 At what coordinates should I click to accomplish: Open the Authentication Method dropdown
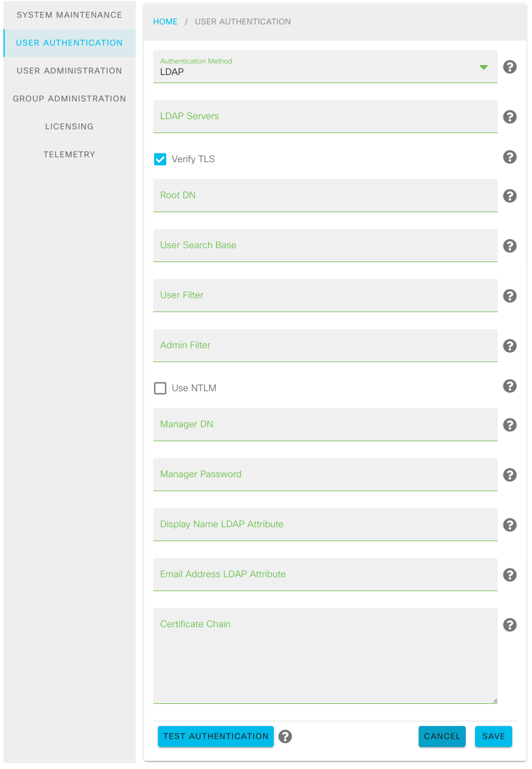pos(325,67)
